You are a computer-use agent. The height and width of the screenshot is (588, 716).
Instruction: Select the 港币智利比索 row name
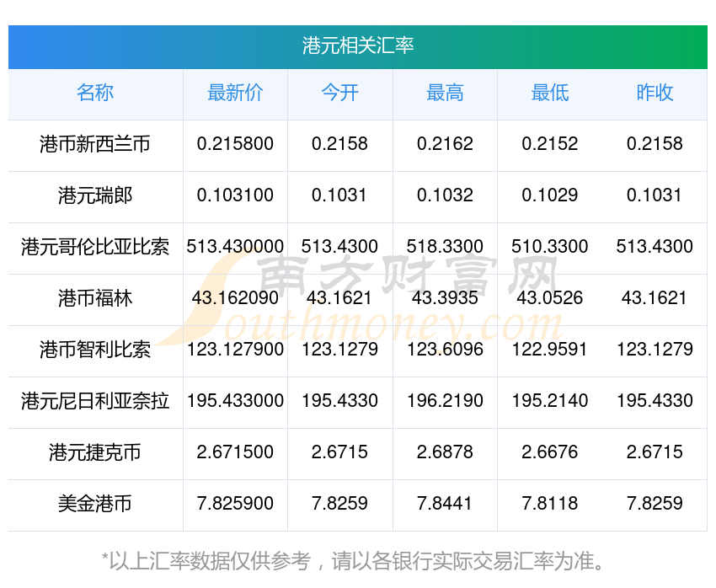[95, 350]
